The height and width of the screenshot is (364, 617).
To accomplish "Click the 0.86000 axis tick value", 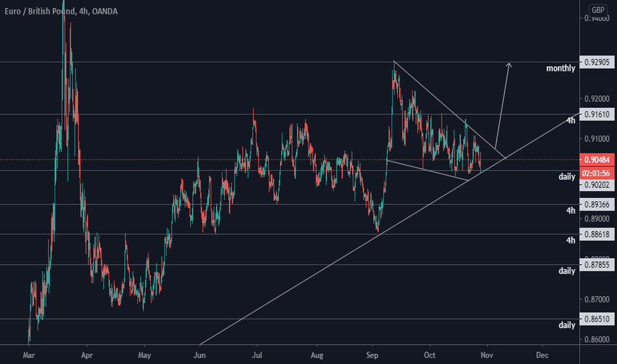I will (597, 340).
